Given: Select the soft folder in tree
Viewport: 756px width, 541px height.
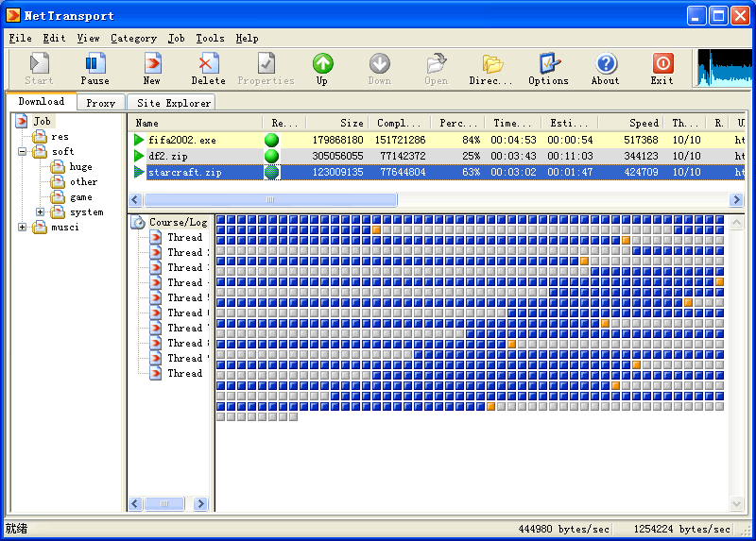Looking at the screenshot, I should pyautogui.click(x=54, y=152).
